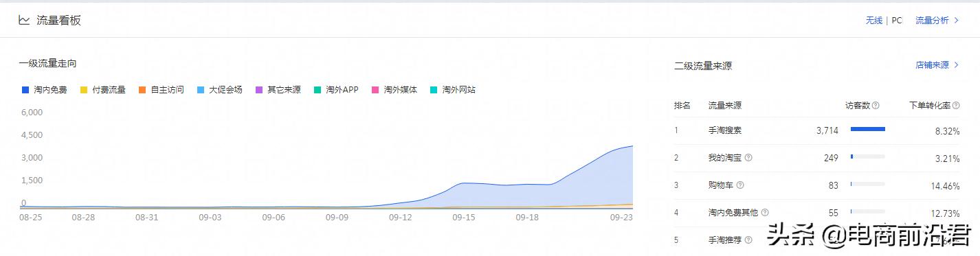
Task: Switch to PC tab
Action: [897, 21]
